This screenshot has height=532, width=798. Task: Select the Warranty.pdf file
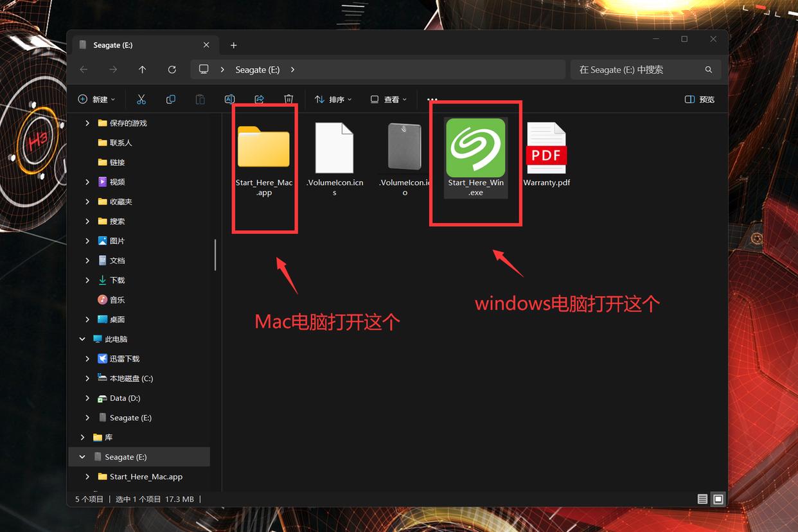(x=547, y=154)
